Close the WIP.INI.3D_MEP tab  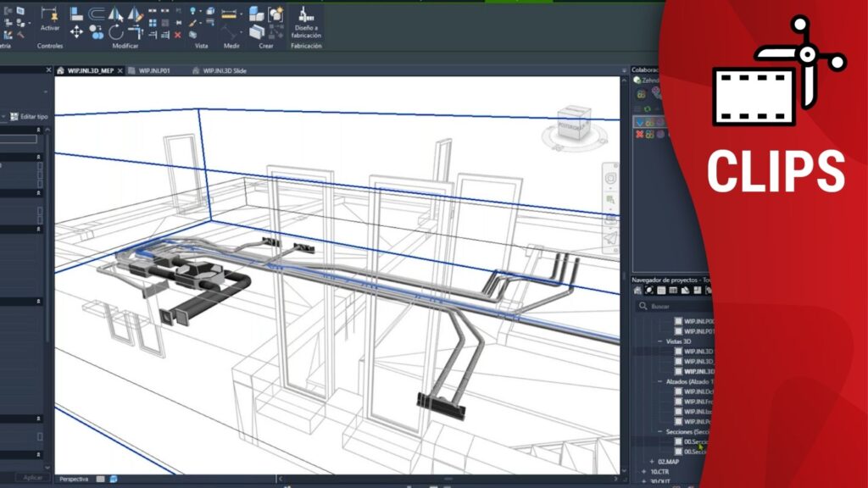tap(120, 71)
